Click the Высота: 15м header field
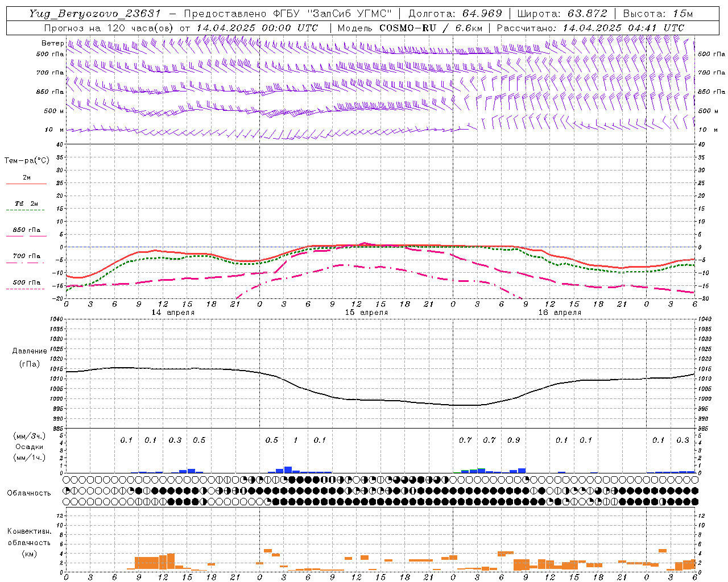The height and width of the screenshot is (582, 728). pyautogui.click(x=658, y=14)
